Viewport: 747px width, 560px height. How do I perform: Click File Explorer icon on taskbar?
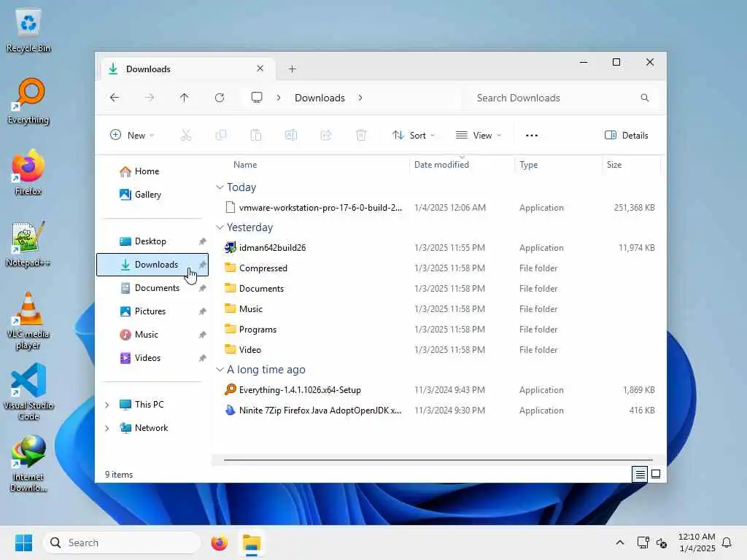252,542
